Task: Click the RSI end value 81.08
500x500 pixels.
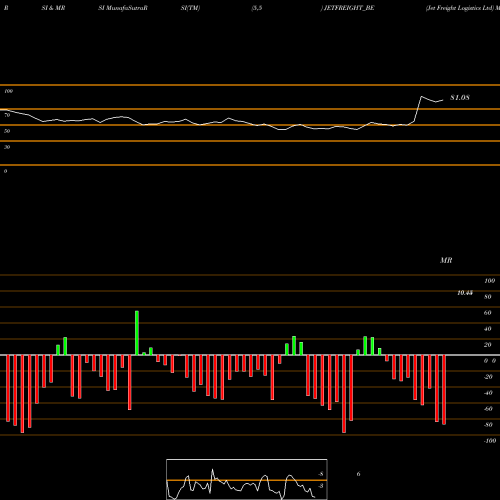Action: tap(460, 97)
